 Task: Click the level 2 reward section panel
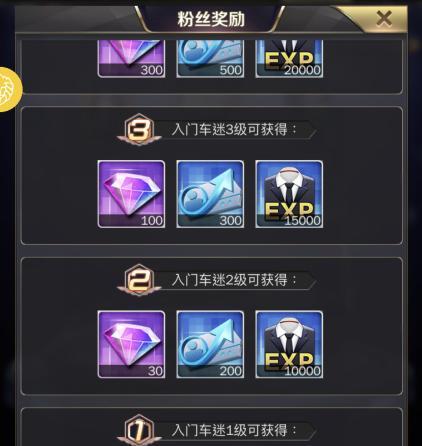212,326
